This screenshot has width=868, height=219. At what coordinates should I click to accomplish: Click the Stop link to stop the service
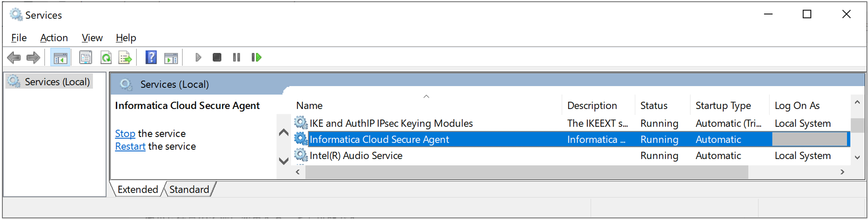coord(125,133)
